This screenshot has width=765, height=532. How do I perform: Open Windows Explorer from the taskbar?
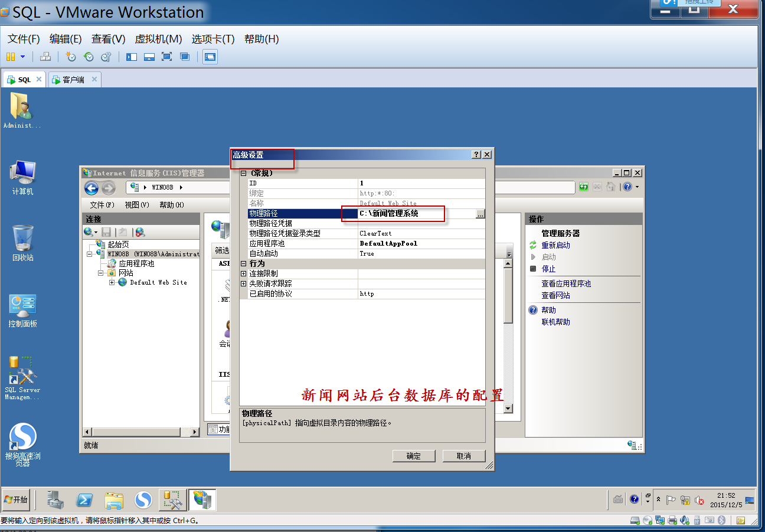point(114,500)
